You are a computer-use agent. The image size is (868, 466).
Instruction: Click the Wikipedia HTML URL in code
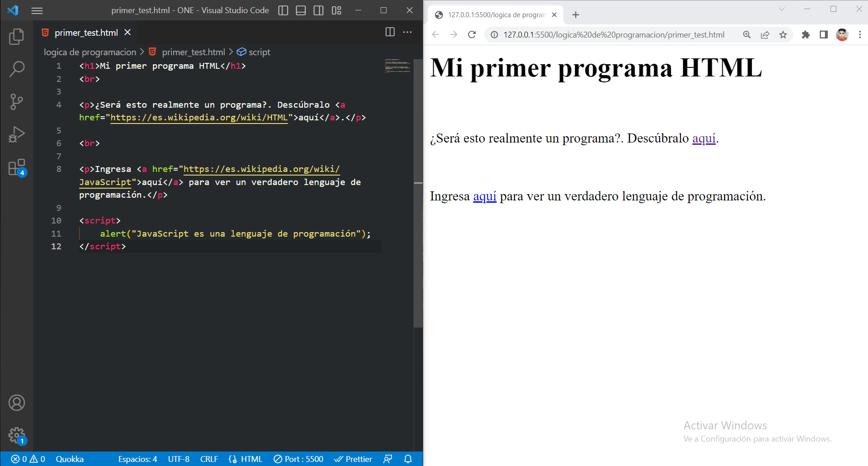[199, 118]
